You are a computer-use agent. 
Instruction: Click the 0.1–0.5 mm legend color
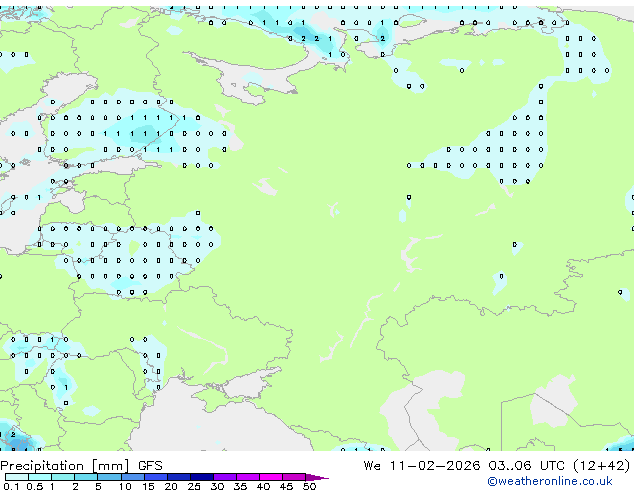pos(17,477)
